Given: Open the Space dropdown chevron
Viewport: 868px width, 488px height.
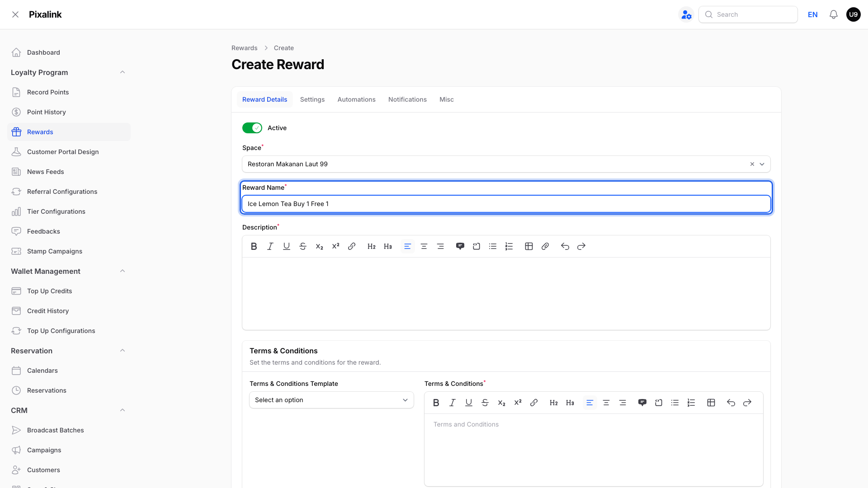Looking at the screenshot, I should click(x=762, y=164).
